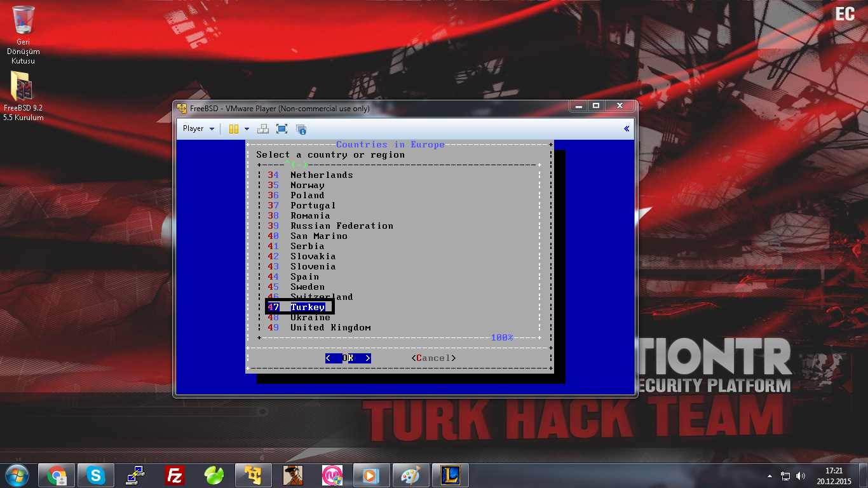The image size is (868, 488).
Task: Select the Cancel button in the dialog
Action: click(433, 358)
